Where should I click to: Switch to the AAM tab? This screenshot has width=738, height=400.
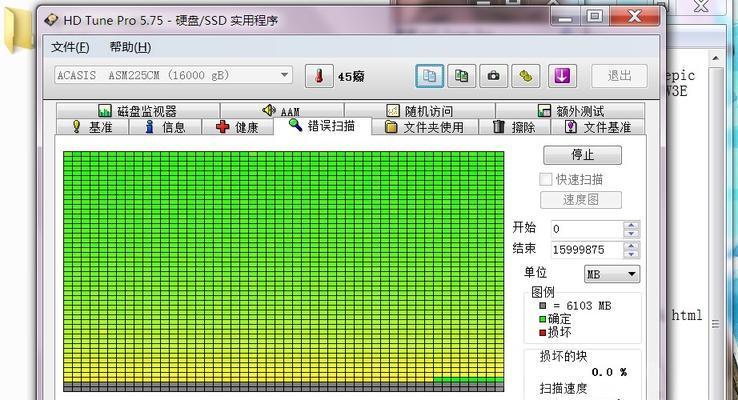(x=282, y=111)
